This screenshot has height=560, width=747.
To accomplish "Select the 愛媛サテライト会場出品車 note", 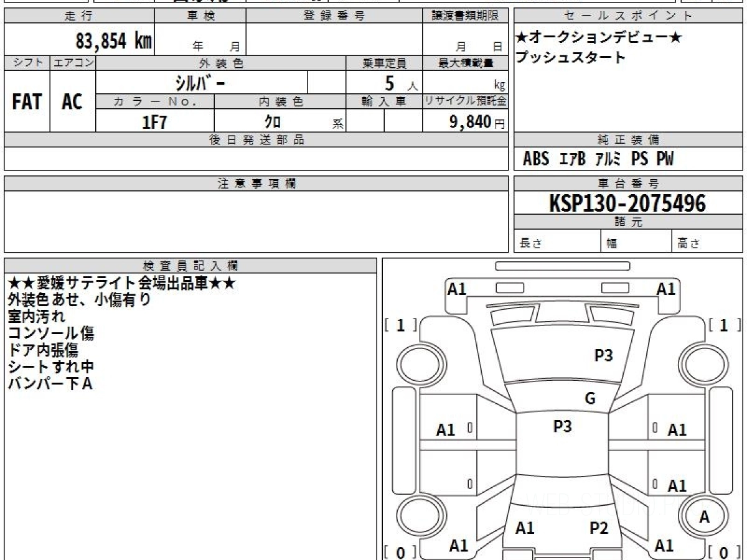I will [121, 283].
